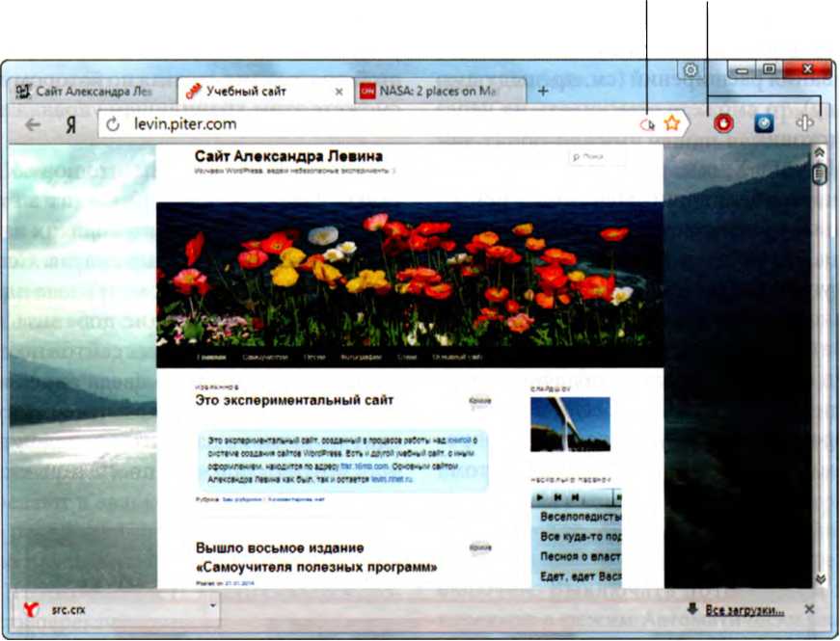Close the downloads bar
The width and height of the screenshot is (840, 641).
809,610
